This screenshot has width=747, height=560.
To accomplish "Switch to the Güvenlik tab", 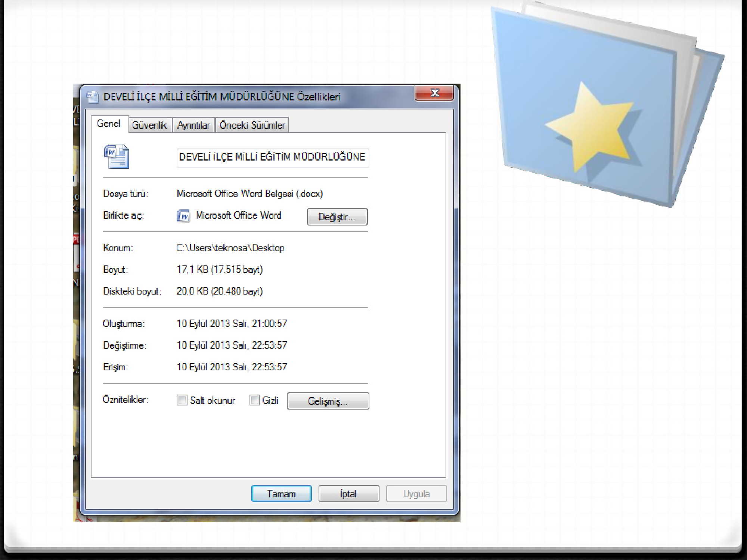I will click(149, 125).
